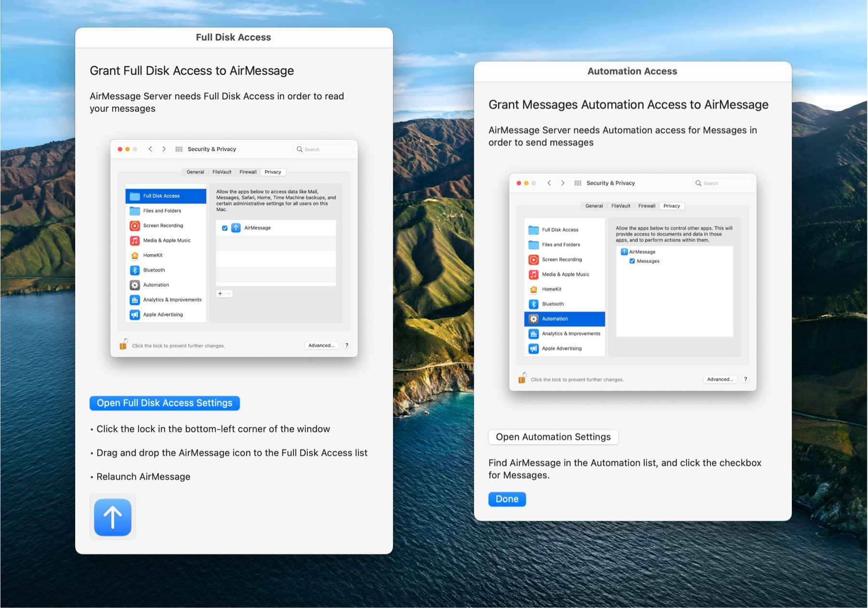Select Analytics & Improvements in Automation Access window
This screenshot has width=868, height=608.
[565, 334]
